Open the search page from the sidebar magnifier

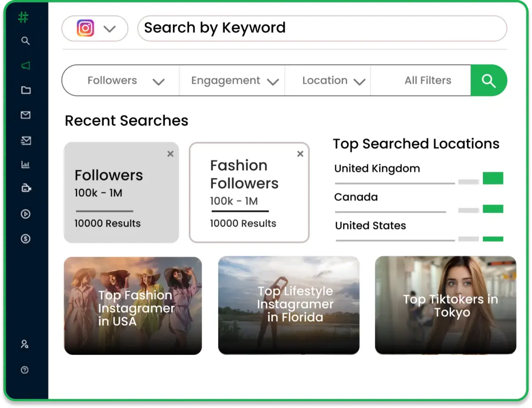(x=26, y=41)
